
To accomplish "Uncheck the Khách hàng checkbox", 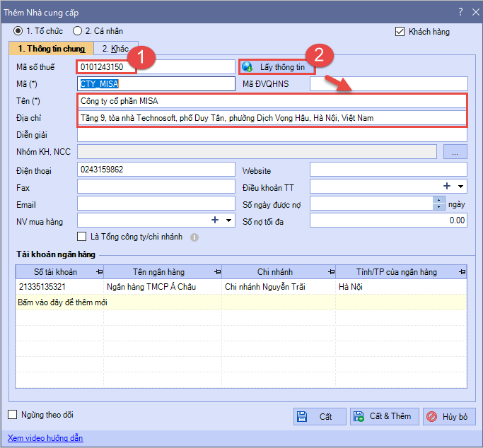I will 400,32.
